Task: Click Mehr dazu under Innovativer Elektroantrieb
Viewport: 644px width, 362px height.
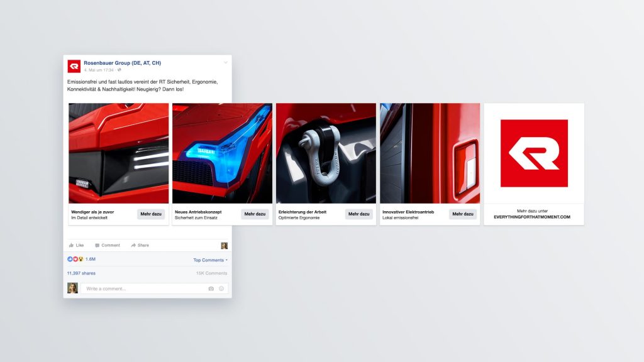Action: pyautogui.click(x=462, y=214)
